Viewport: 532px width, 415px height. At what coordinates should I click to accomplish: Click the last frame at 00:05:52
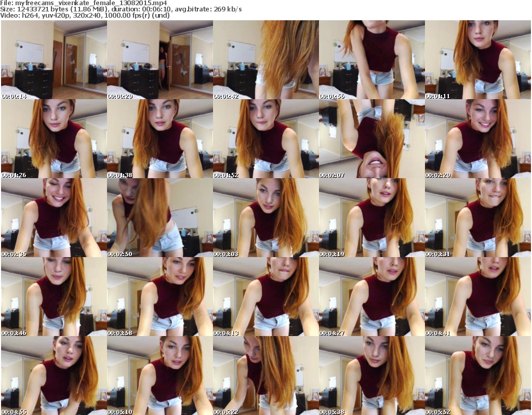(478, 376)
